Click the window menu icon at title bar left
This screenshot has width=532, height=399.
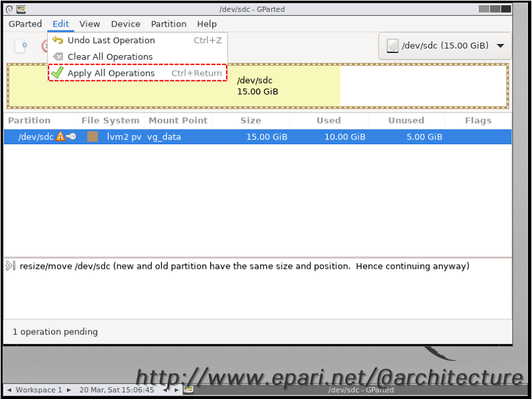tap(9, 9)
